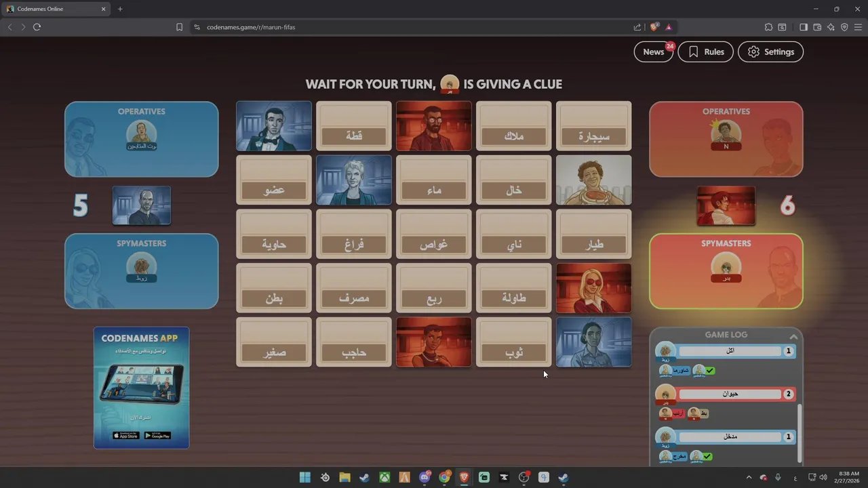The width and height of the screenshot is (868, 488).
Task: Open Windows Start menu
Action: (x=305, y=478)
